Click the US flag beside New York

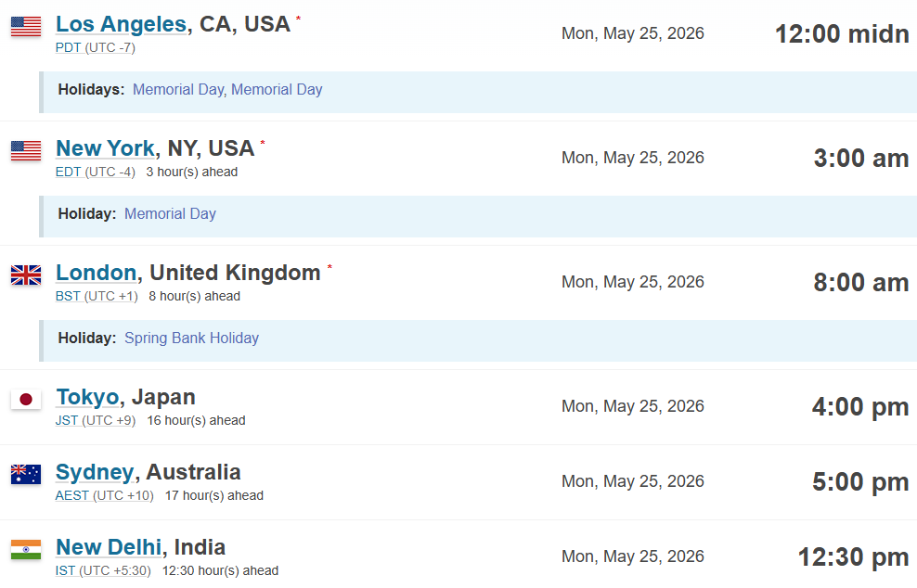[26, 150]
